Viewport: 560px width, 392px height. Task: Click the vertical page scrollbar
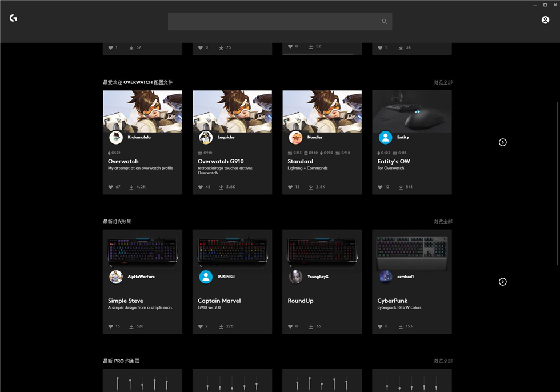pos(557,183)
